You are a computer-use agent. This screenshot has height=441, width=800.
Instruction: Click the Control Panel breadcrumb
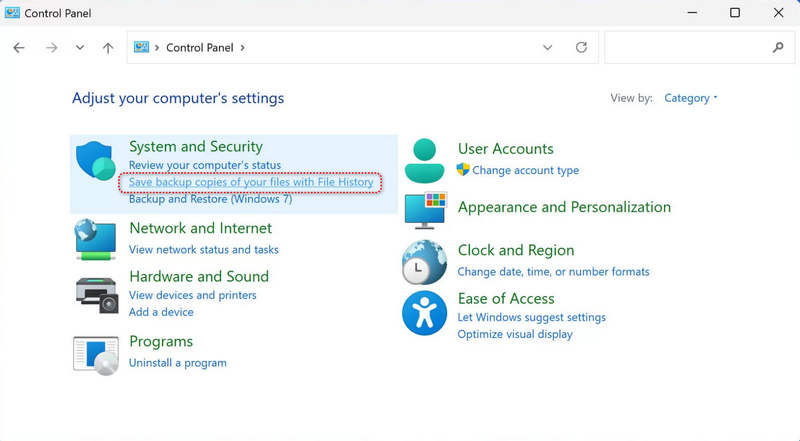[x=199, y=47]
